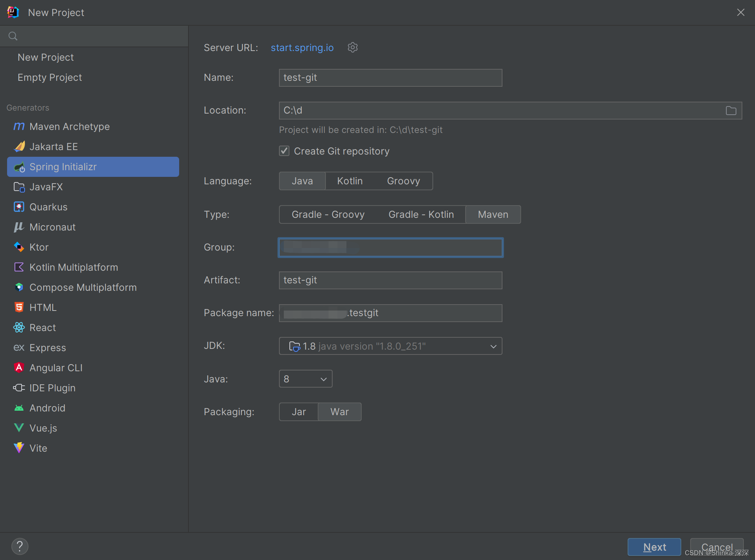Click the Vite lightning icon

pyautogui.click(x=19, y=448)
